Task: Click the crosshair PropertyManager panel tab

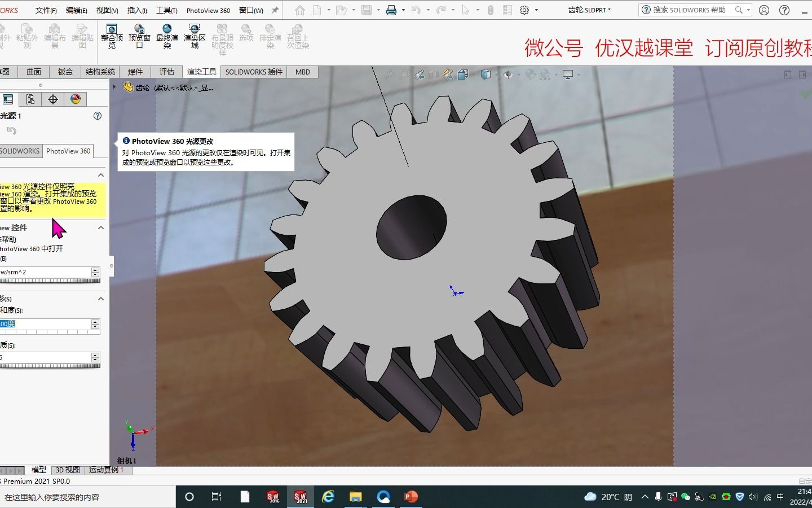Action: click(x=52, y=99)
